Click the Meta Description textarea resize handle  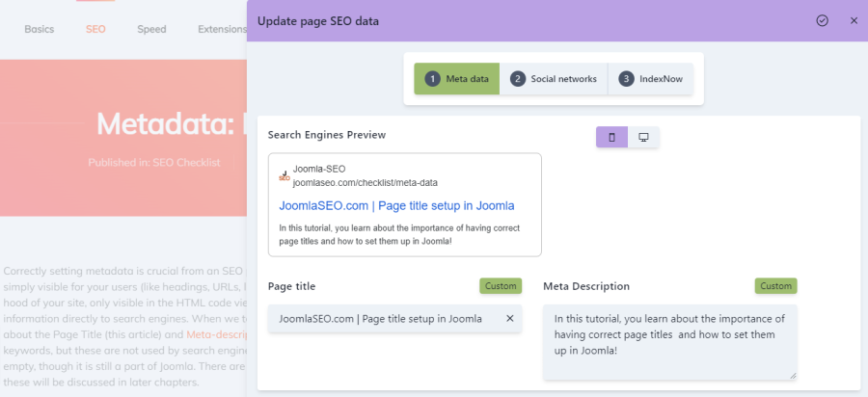(794, 376)
